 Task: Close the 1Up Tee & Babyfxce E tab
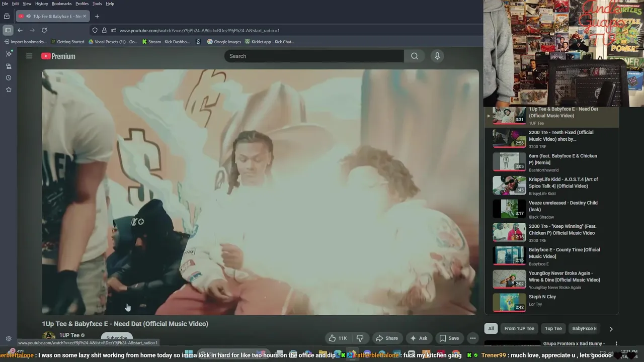pos(85,16)
